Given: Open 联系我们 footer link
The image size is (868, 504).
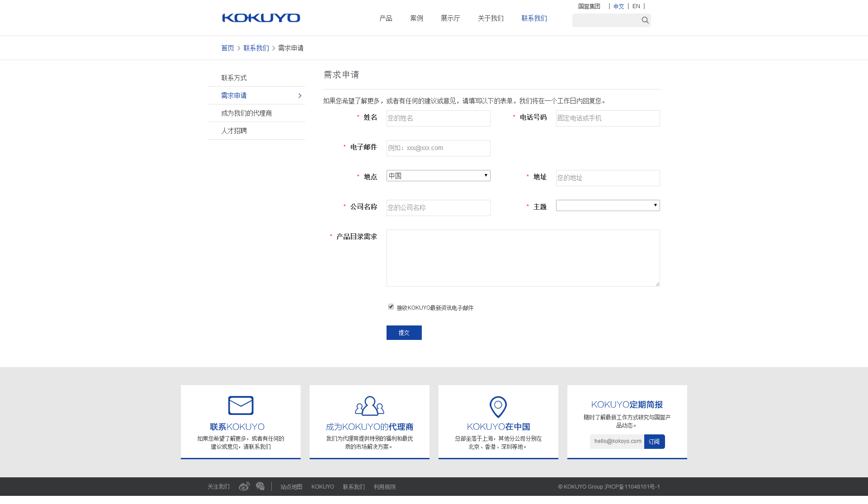Looking at the screenshot, I should (x=354, y=487).
